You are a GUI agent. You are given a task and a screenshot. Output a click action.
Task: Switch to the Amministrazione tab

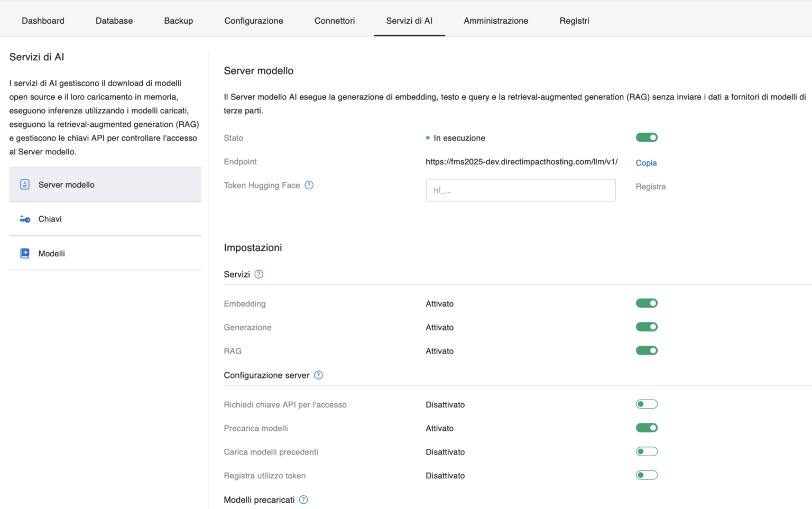(495, 21)
